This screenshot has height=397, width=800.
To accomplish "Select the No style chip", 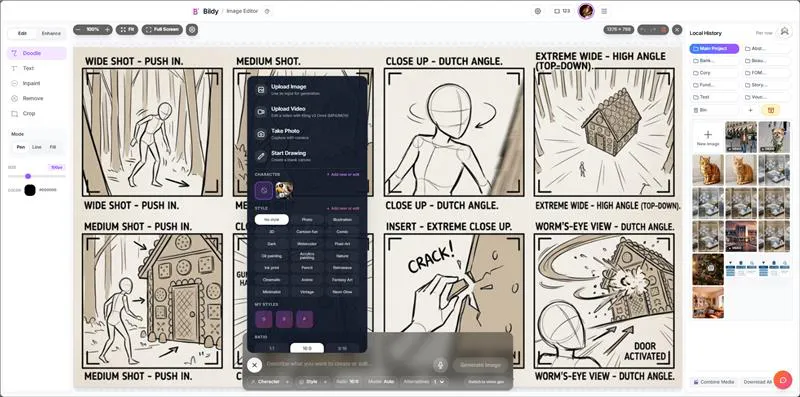I will click(272, 219).
